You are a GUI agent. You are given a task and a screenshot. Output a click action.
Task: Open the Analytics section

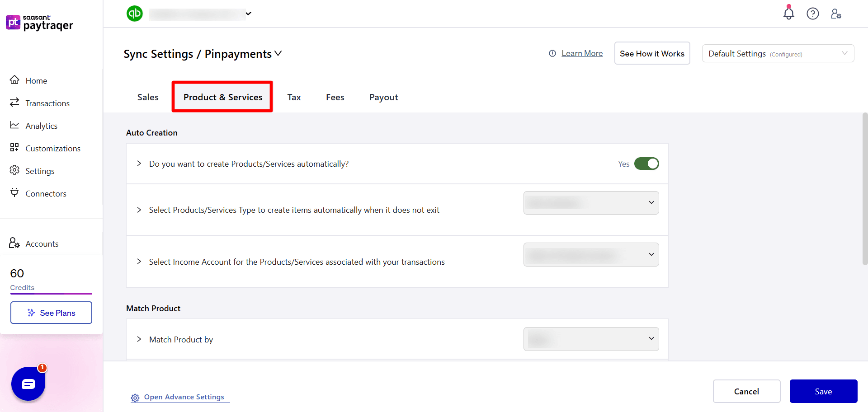point(41,126)
